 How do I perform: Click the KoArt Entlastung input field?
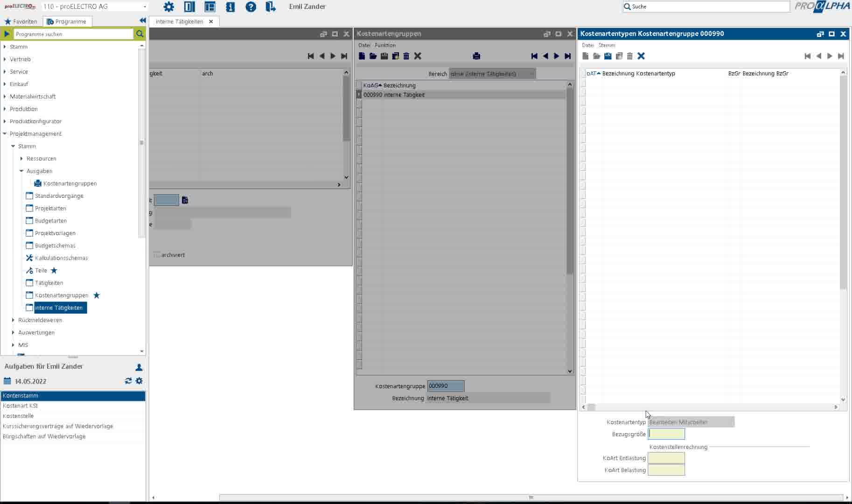click(x=666, y=458)
